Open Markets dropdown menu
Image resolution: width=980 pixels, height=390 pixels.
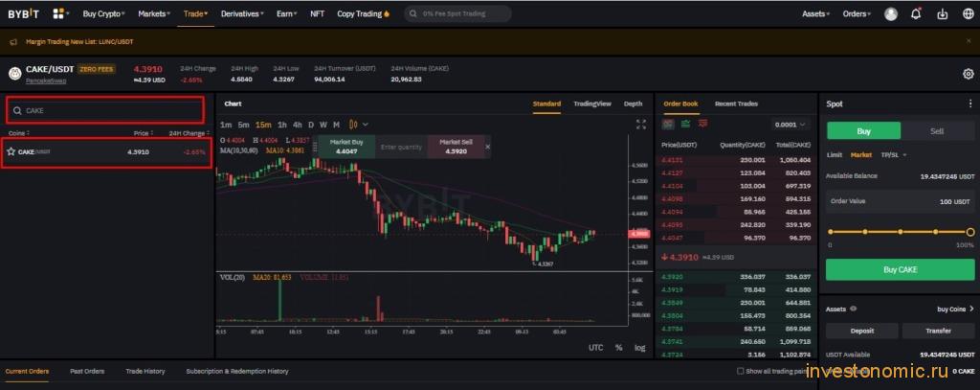[154, 13]
